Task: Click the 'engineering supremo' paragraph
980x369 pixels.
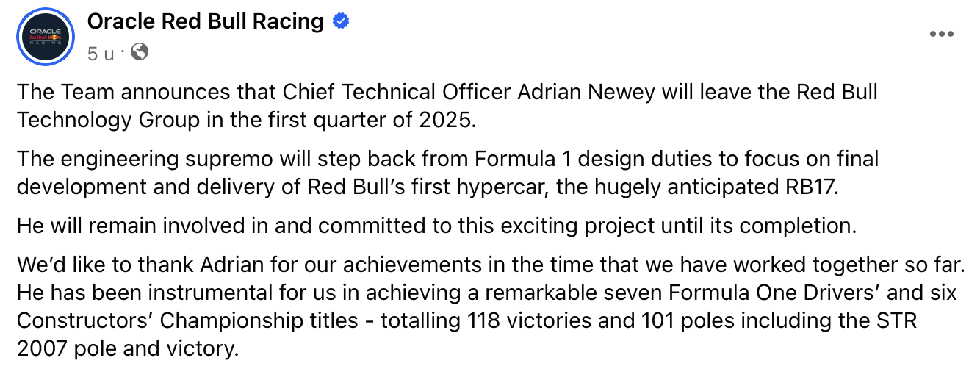Action: coord(447,172)
